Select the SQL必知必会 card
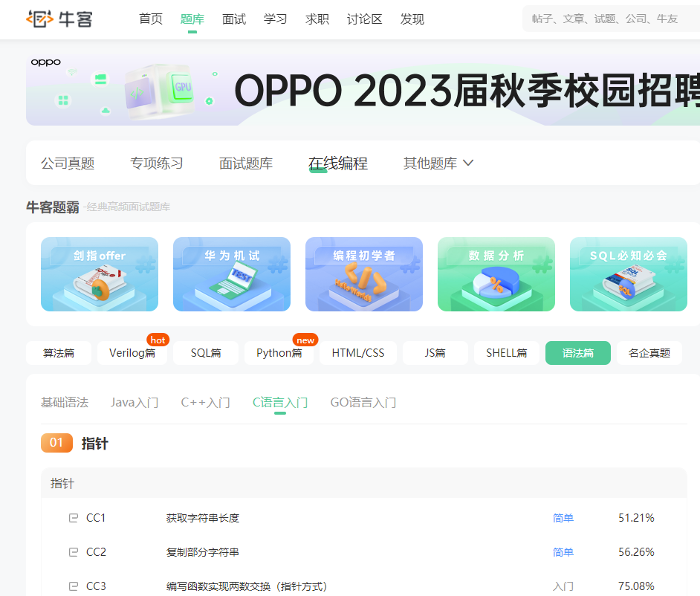 point(628,274)
